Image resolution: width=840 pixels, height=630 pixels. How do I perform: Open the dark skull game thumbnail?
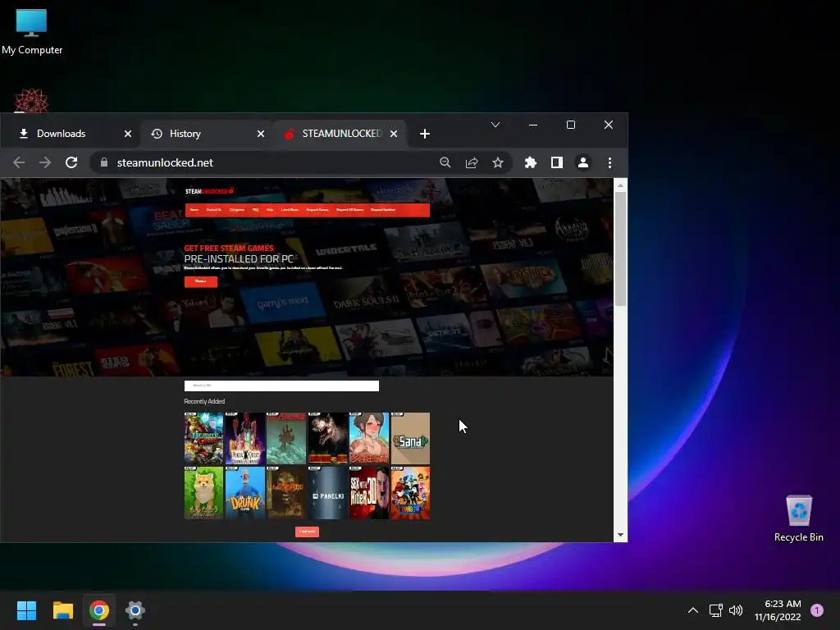tap(286, 493)
